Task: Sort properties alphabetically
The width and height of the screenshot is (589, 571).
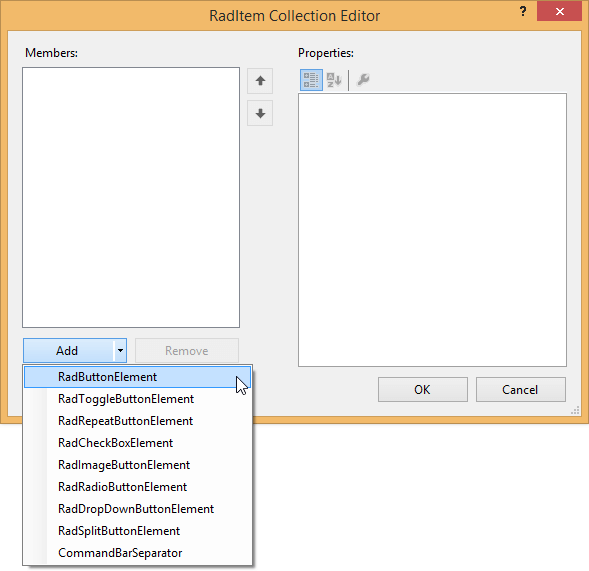Action: pyautogui.click(x=334, y=80)
